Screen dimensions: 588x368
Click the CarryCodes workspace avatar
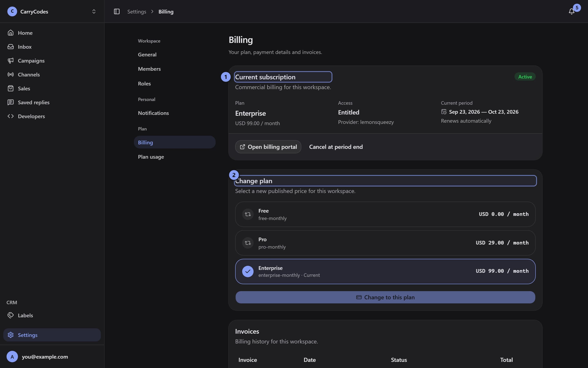pos(12,11)
